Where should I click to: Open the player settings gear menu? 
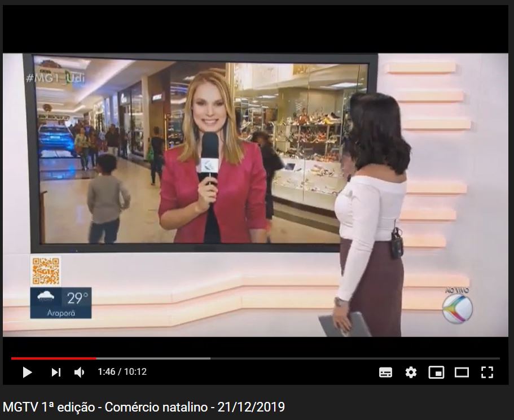point(411,372)
